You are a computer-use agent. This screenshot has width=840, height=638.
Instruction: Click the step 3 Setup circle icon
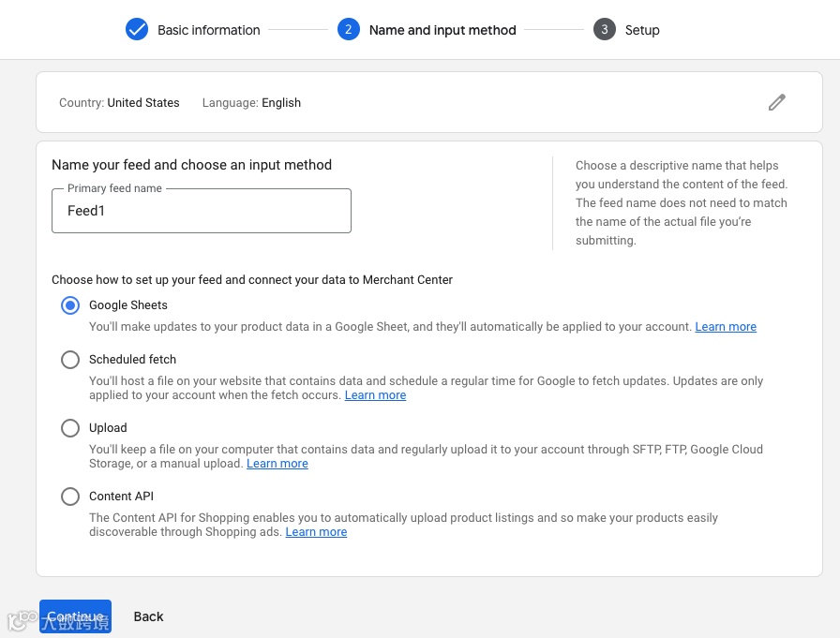point(605,30)
